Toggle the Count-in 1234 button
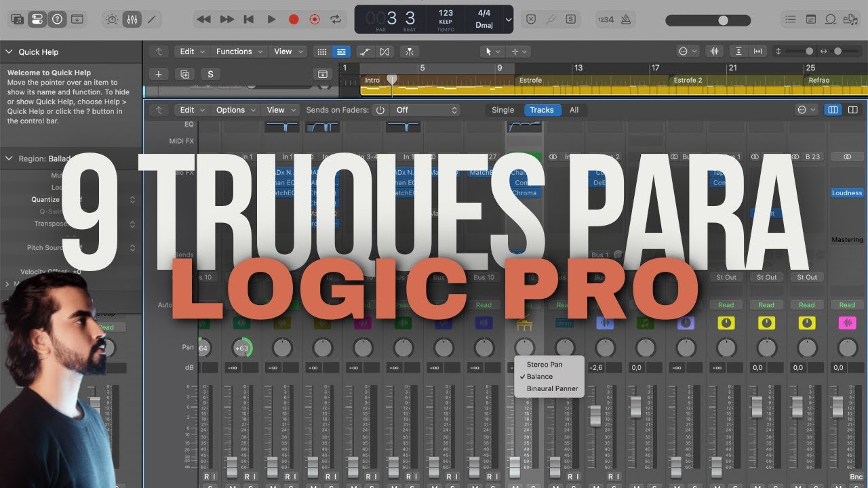 [606, 20]
